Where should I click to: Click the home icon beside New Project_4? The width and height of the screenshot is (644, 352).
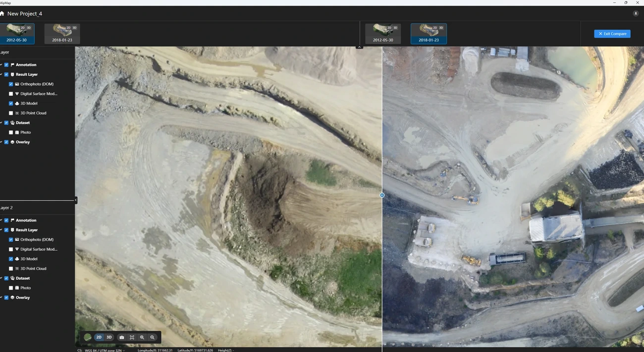pyautogui.click(x=2, y=13)
